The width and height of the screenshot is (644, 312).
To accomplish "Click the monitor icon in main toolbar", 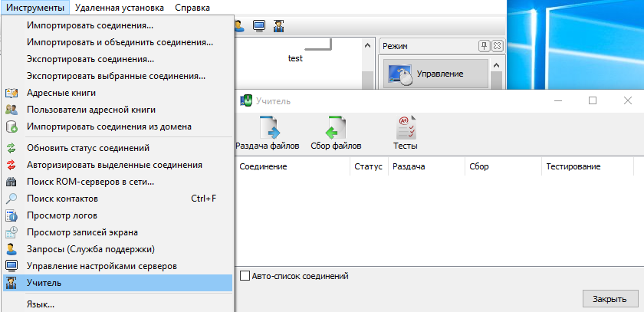I will click(x=259, y=27).
